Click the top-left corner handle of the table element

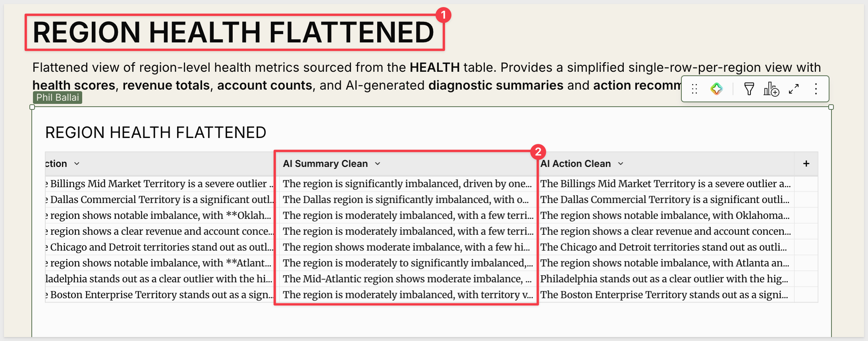tap(32, 107)
